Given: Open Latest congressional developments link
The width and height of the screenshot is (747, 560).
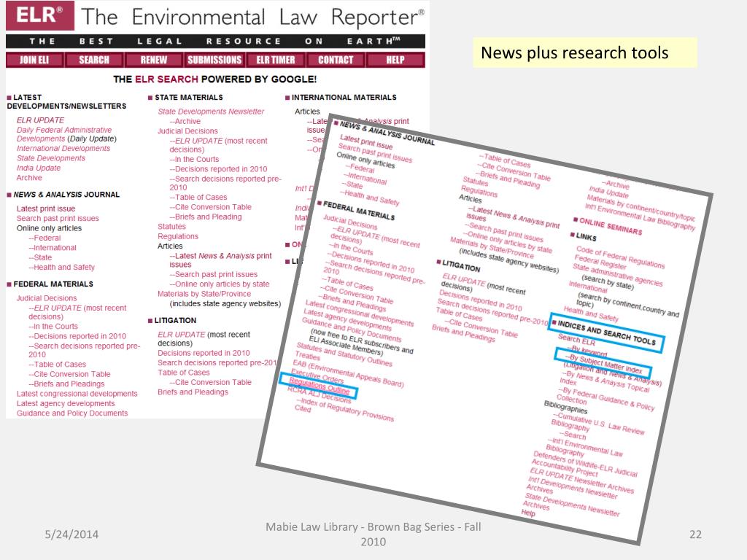Looking at the screenshot, I should click(77, 394).
